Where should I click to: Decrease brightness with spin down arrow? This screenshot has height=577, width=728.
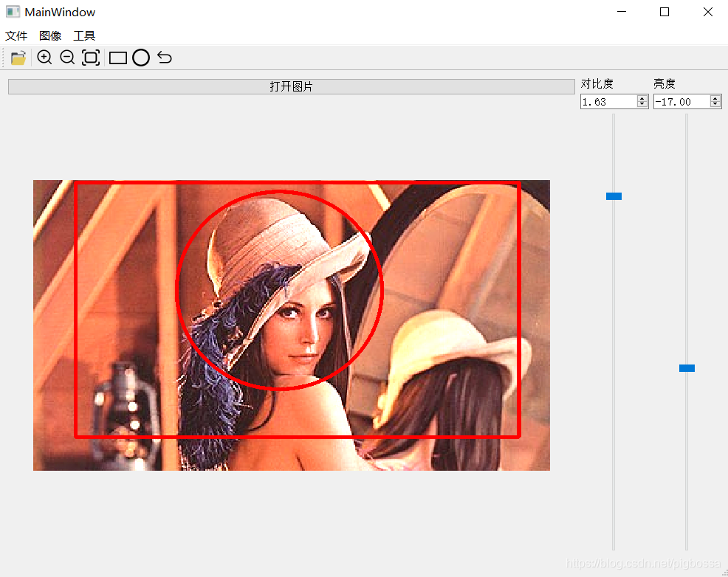tap(715, 105)
